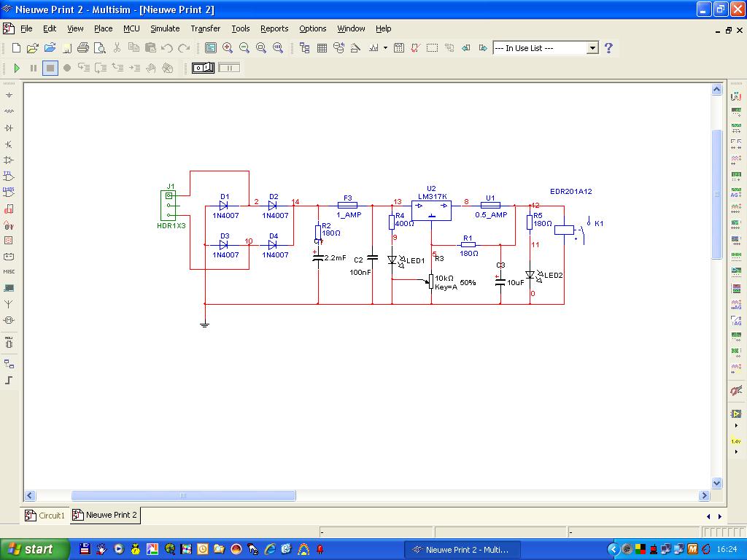Place a diode from the component toolbar
This screenshot has width=747, height=560.
pyautogui.click(x=9, y=128)
